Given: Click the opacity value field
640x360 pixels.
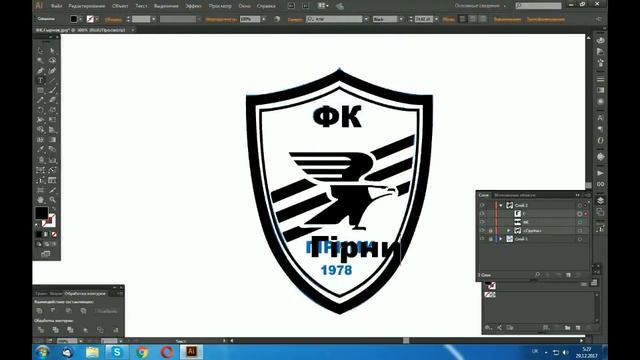Looking at the screenshot, I should tap(250, 19).
